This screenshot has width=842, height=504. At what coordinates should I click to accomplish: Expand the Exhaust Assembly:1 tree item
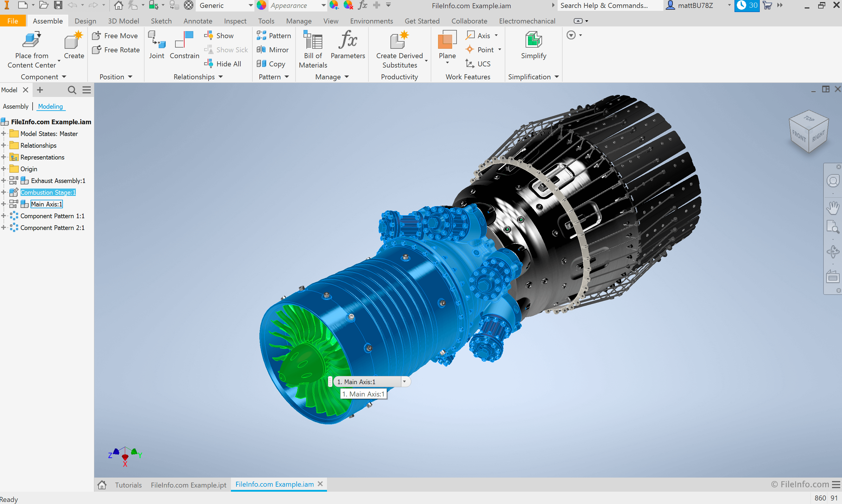coord(4,180)
